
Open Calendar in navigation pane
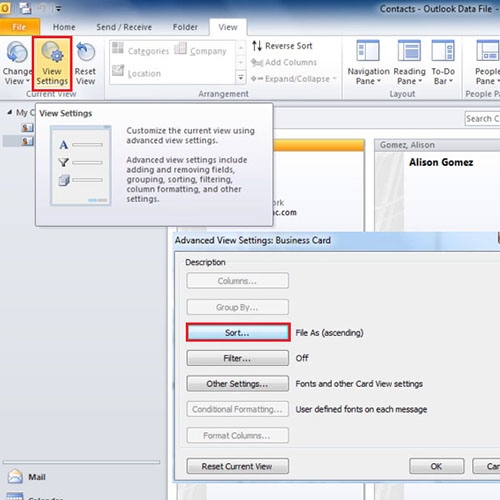click(x=35, y=496)
